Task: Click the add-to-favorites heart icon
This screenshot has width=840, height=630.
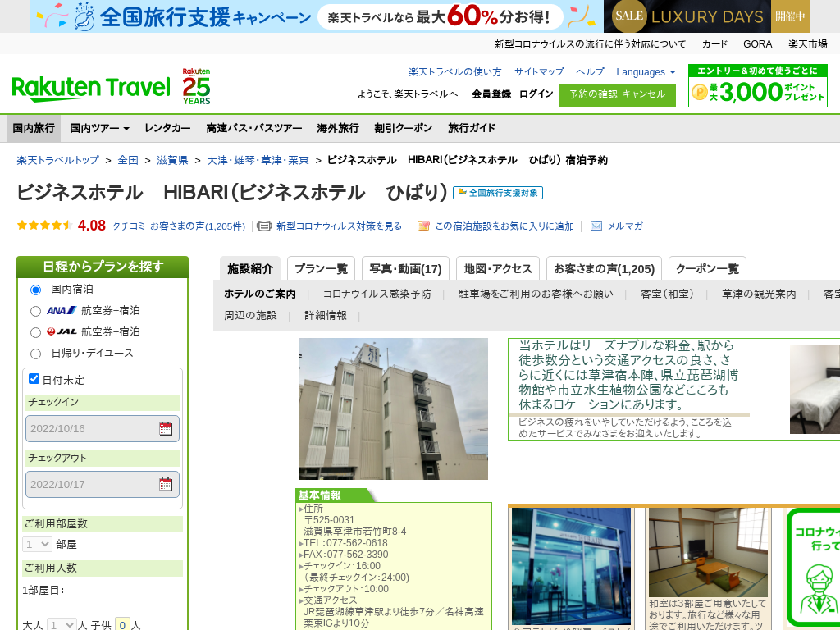Action: [423, 226]
